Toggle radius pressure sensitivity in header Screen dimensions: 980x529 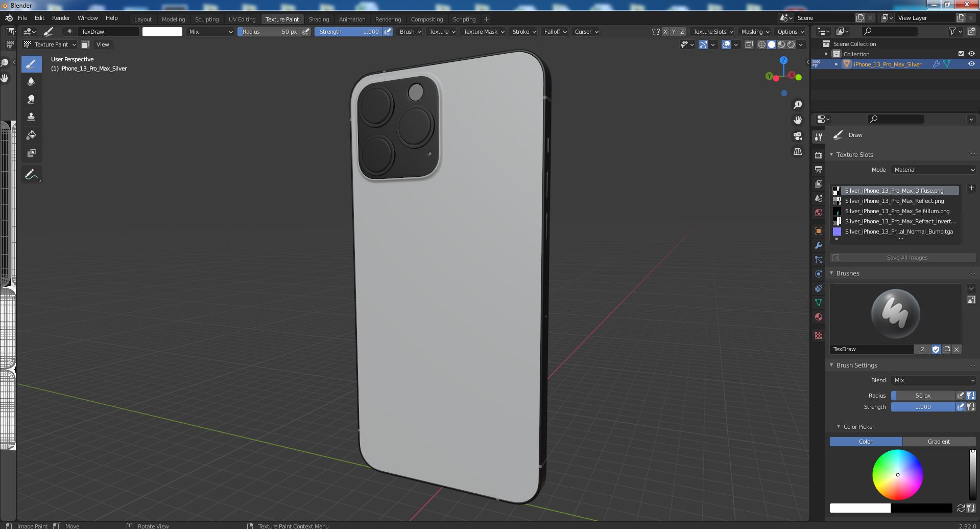click(x=306, y=32)
